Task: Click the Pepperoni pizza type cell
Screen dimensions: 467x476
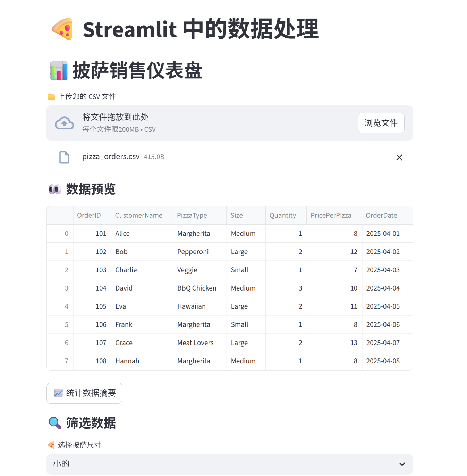Action: point(200,252)
